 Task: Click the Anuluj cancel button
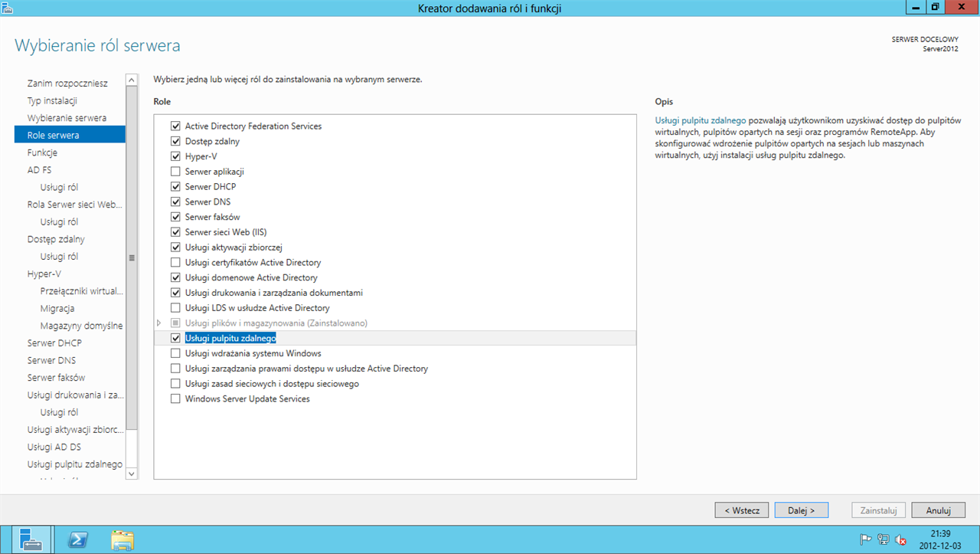coord(938,510)
